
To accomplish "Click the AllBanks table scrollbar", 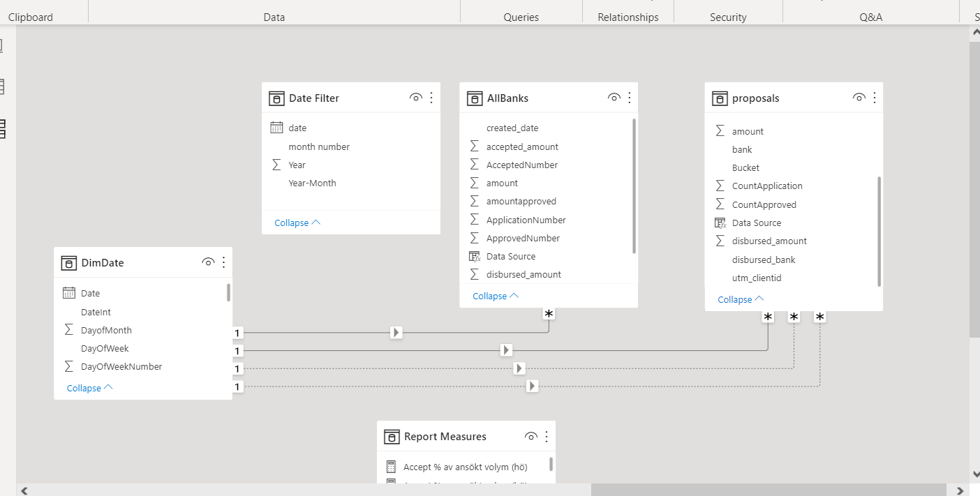I will [634, 186].
